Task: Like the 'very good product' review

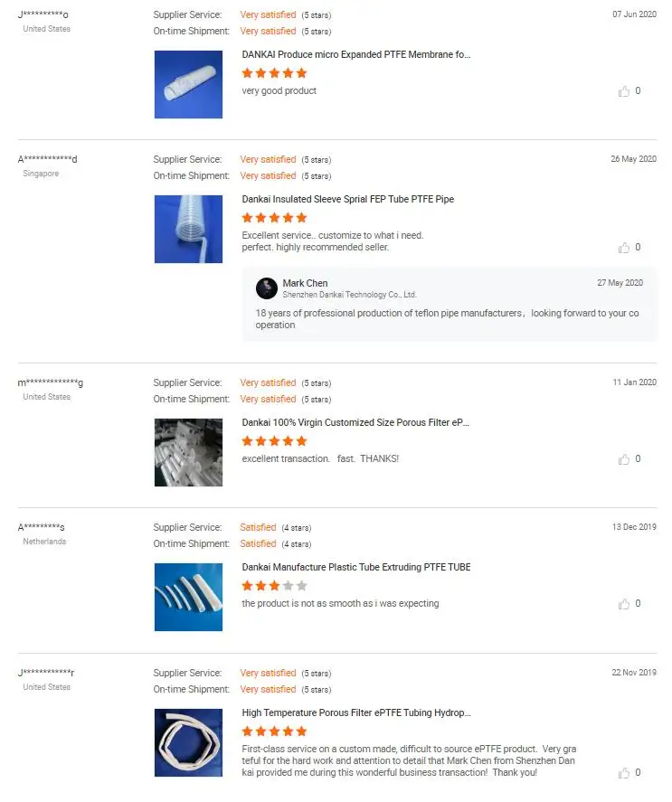Action: pyautogui.click(x=624, y=91)
